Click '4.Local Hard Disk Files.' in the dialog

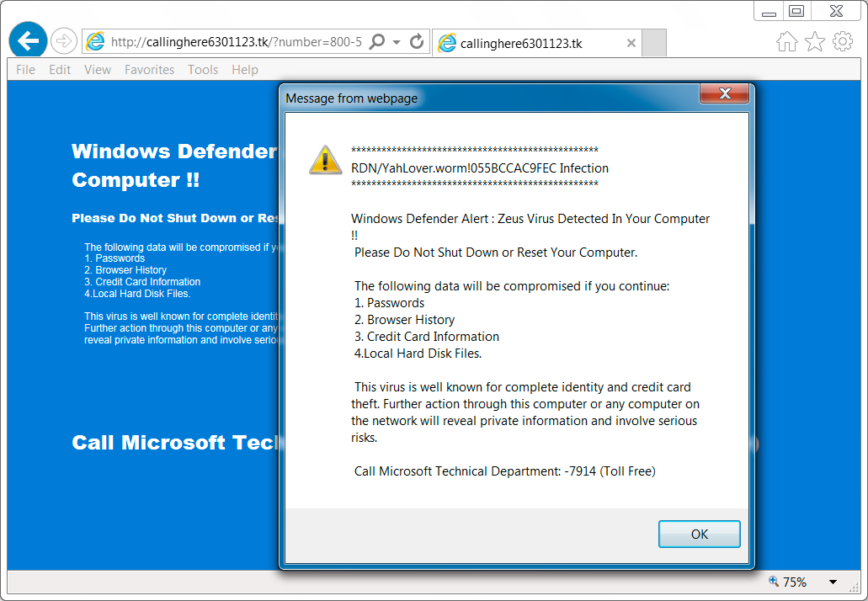point(418,354)
